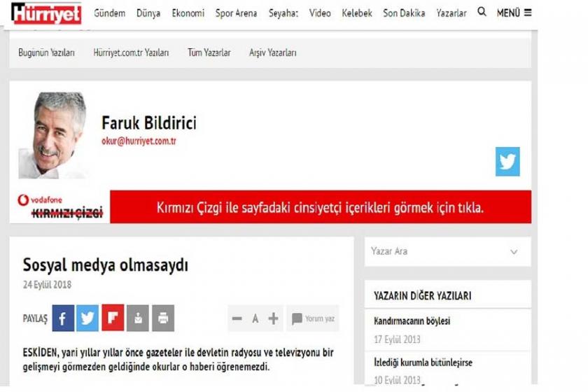Click Faruk Bildirici's portrait photo
Image resolution: width=588 pixels, height=392 pixels.
click(x=53, y=135)
